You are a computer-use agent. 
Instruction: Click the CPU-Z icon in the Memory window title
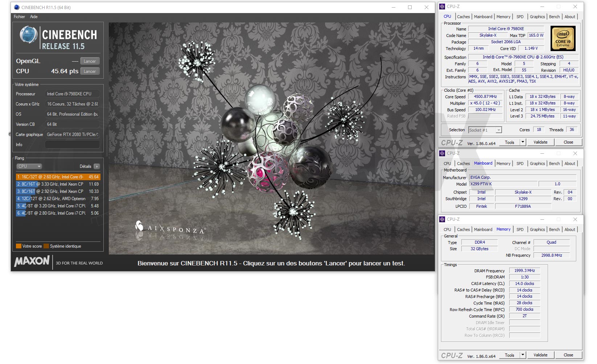[442, 219]
